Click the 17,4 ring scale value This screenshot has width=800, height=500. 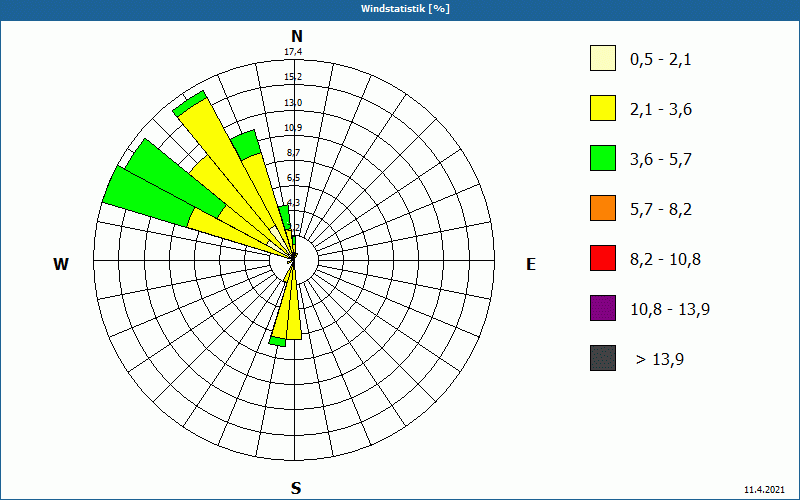(x=293, y=52)
